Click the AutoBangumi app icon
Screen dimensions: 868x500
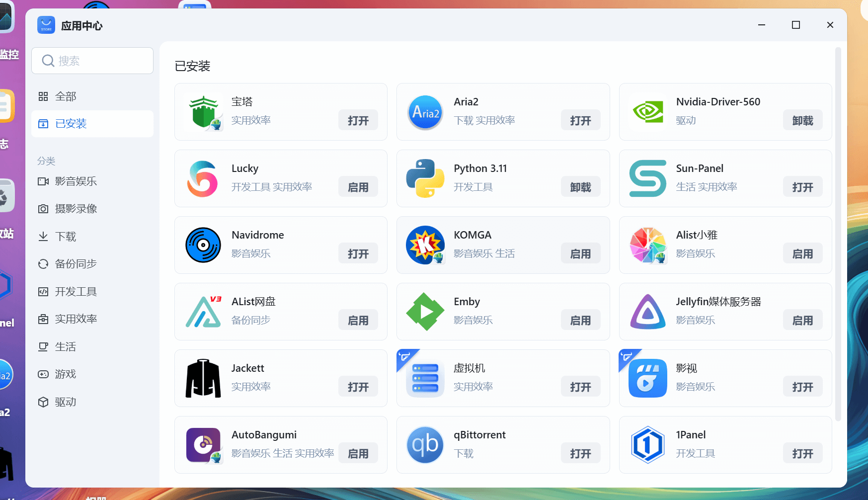coord(203,445)
